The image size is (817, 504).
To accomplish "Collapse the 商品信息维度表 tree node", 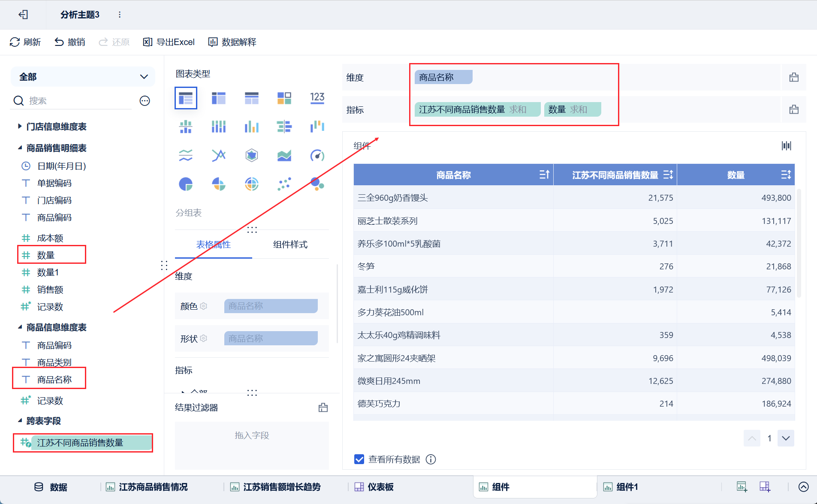I will (x=20, y=327).
